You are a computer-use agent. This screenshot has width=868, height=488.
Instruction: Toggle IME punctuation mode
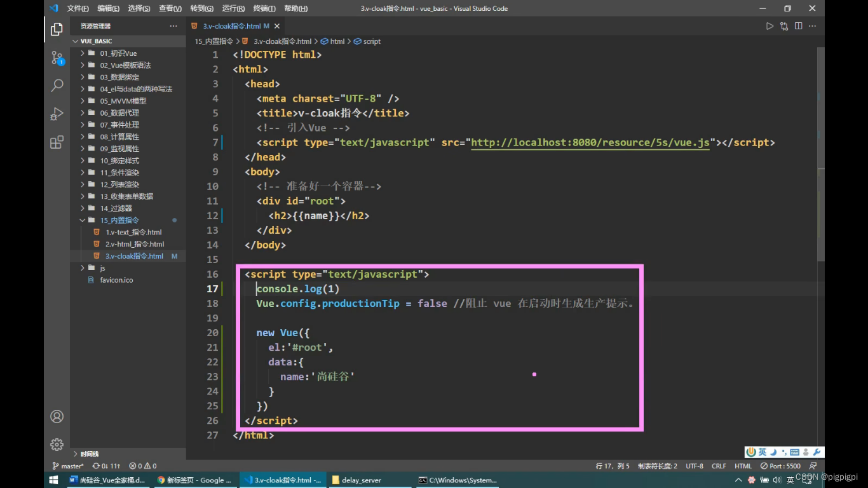pyautogui.click(x=783, y=452)
